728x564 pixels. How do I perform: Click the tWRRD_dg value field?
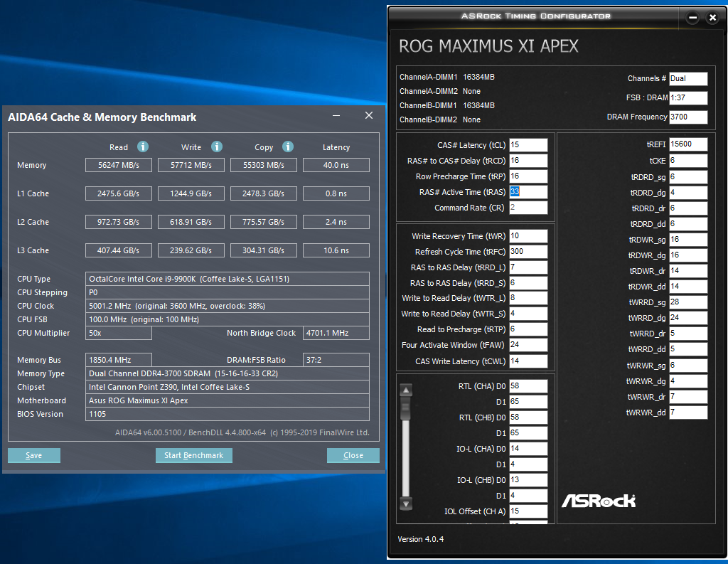(x=688, y=318)
